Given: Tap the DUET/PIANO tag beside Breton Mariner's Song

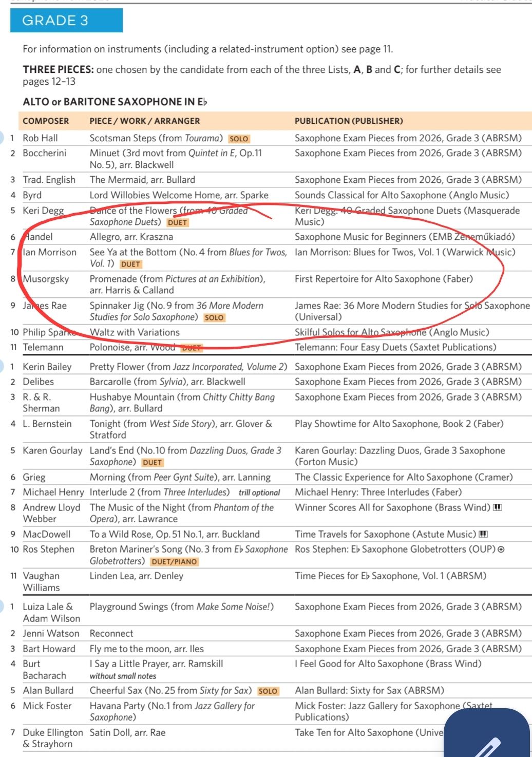Looking at the screenshot, I should (x=175, y=561).
